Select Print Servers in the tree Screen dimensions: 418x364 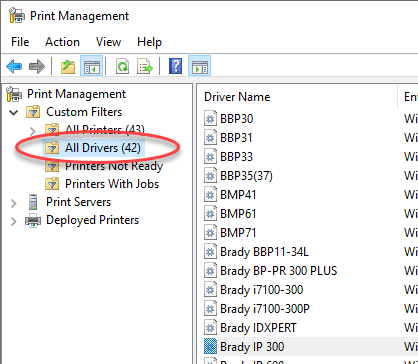coord(78,202)
